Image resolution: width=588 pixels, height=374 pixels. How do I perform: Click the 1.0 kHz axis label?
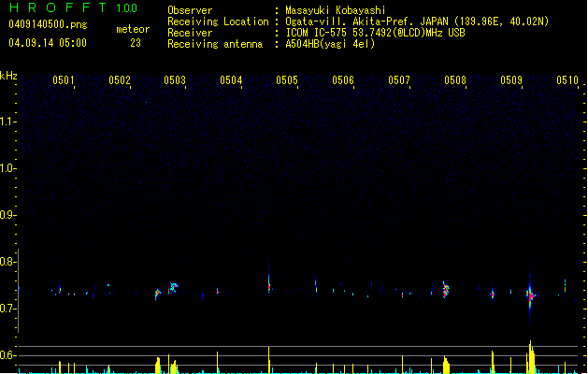7,168
